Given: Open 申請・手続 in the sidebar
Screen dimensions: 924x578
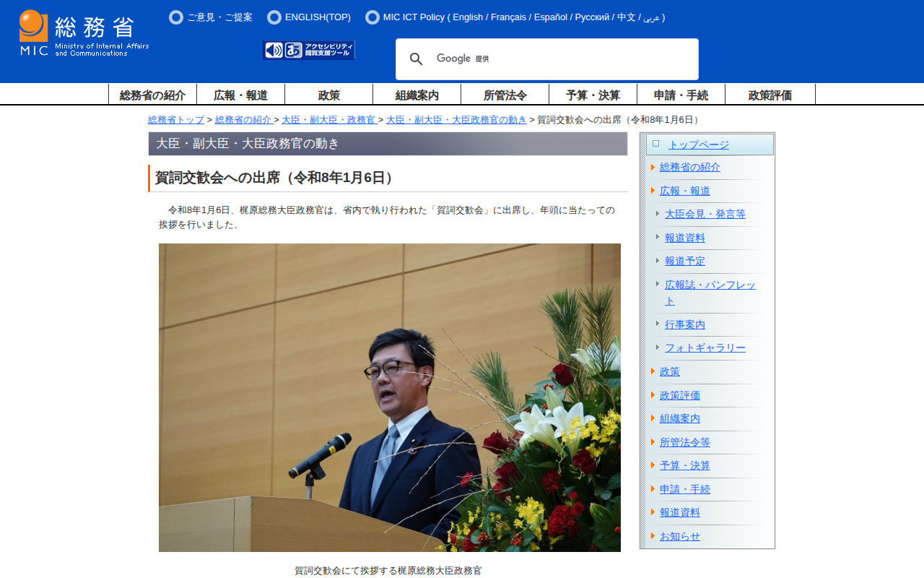Looking at the screenshot, I should tap(684, 489).
